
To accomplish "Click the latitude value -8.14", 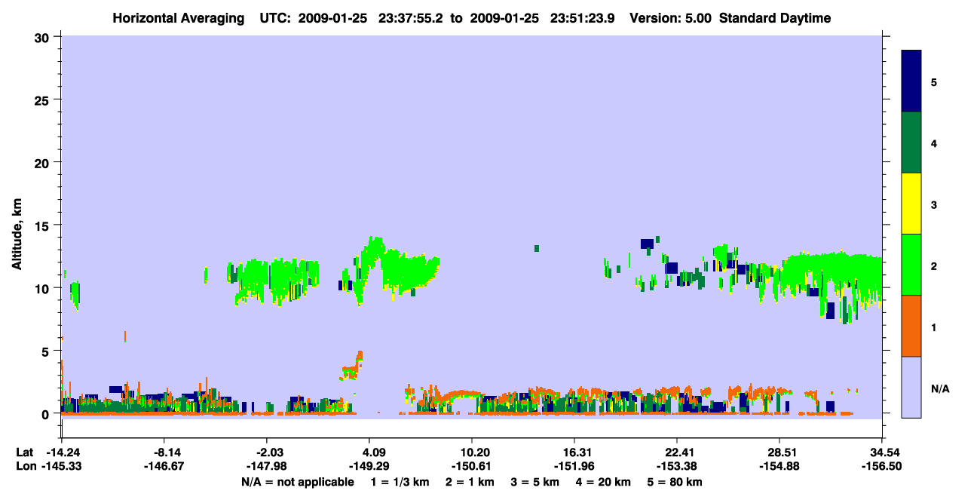I will pyautogui.click(x=167, y=452).
